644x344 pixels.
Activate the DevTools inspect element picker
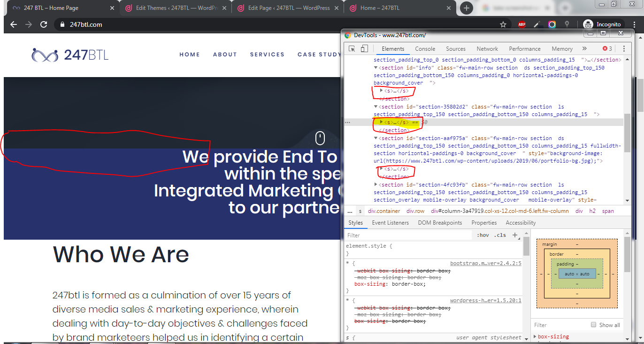point(352,49)
